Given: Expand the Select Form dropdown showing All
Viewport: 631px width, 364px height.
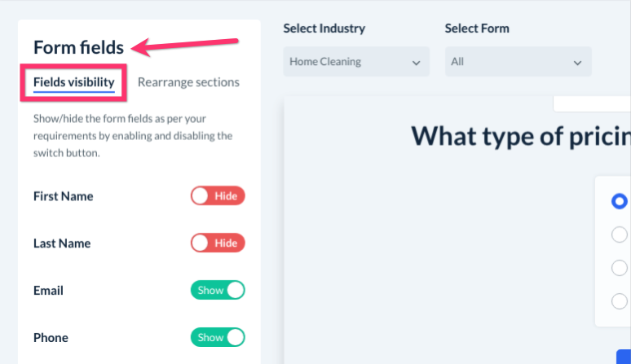Looking at the screenshot, I should [518, 62].
